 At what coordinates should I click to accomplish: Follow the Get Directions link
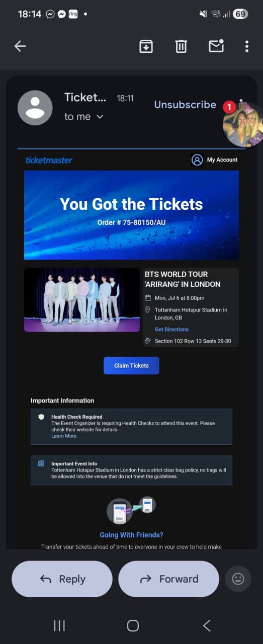tap(171, 330)
